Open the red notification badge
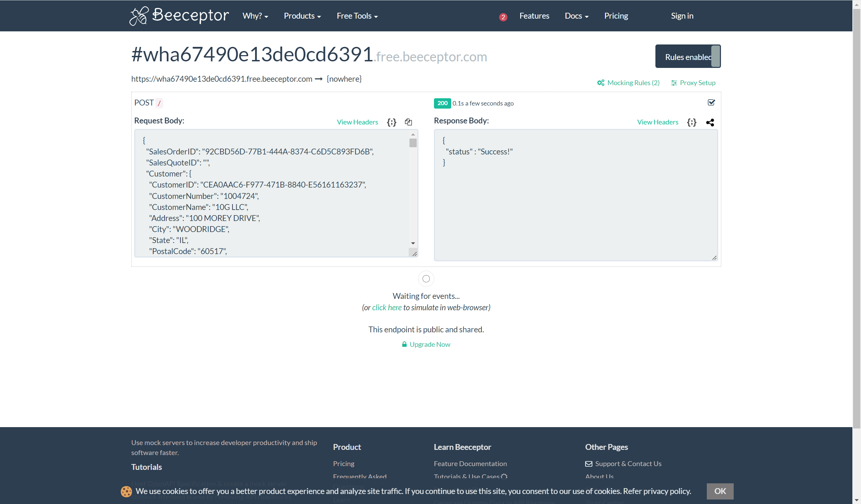The image size is (861, 504). click(503, 17)
